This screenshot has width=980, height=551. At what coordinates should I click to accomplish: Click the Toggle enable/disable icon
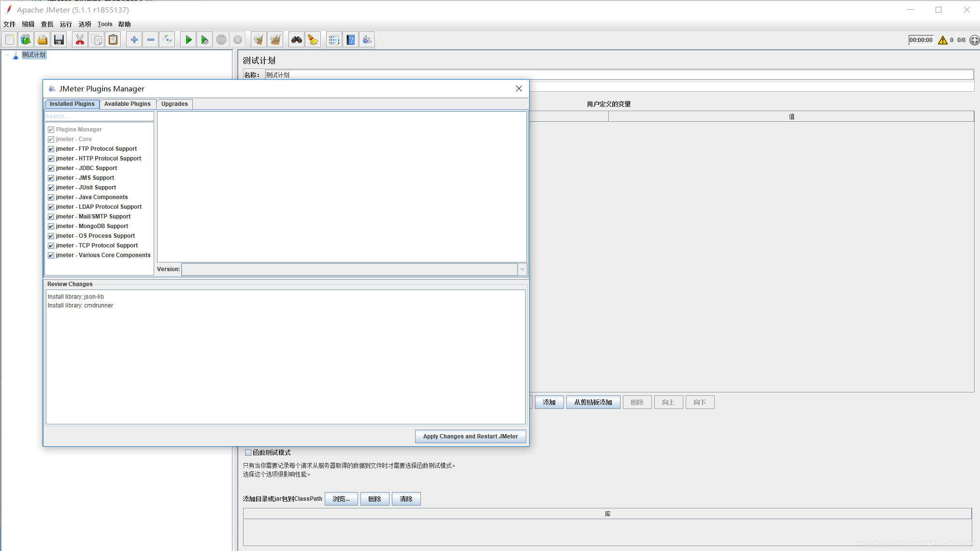pyautogui.click(x=167, y=40)
